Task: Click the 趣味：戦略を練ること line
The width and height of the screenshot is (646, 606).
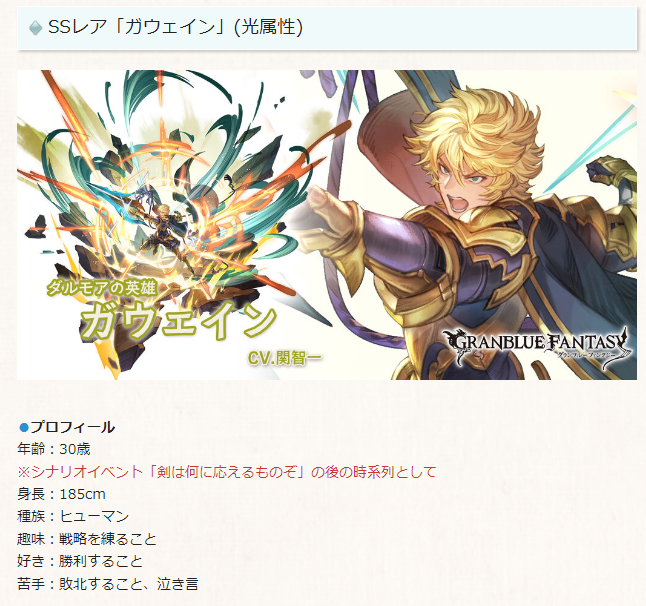Action: pyautogui.click(x=87, y=539)
